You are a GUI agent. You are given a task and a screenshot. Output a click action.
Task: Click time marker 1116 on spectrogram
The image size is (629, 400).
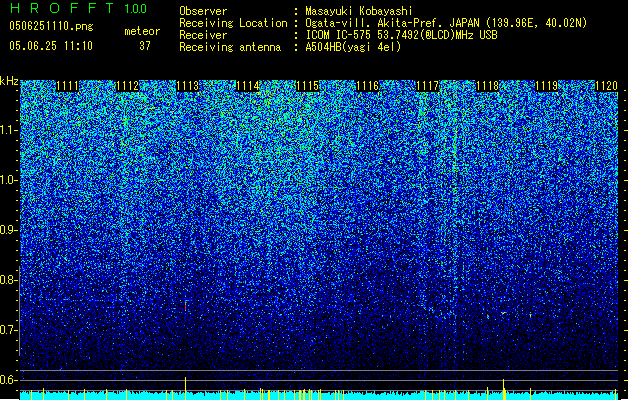[367, 86]
